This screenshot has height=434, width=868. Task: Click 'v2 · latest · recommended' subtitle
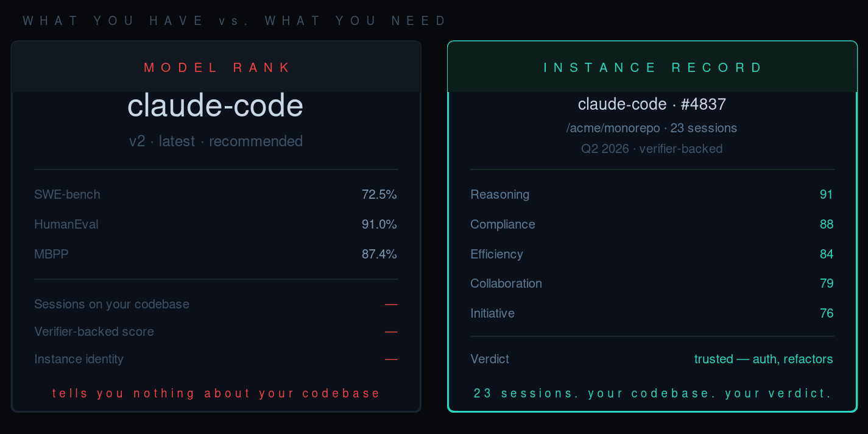pos(216,141)
